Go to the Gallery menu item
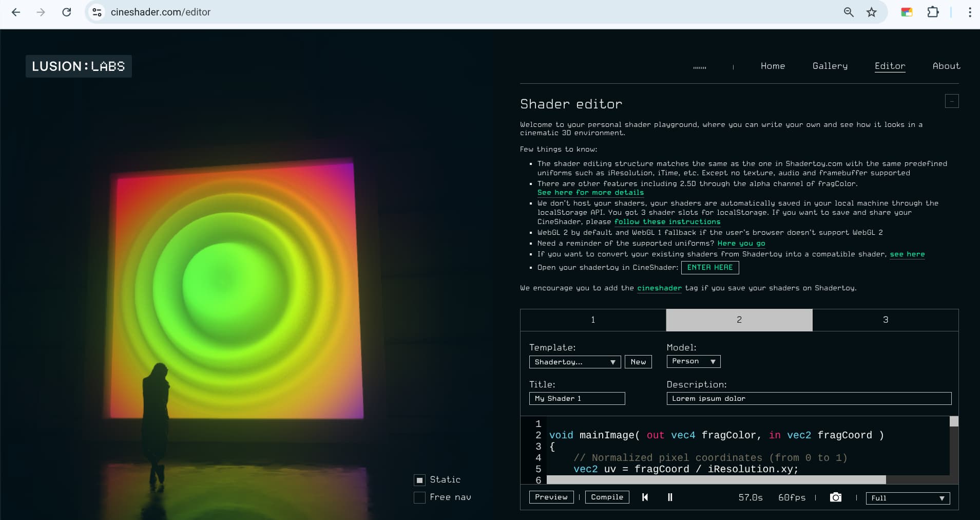The height and width of the screenshot is (520, 980). coord(830,66)
